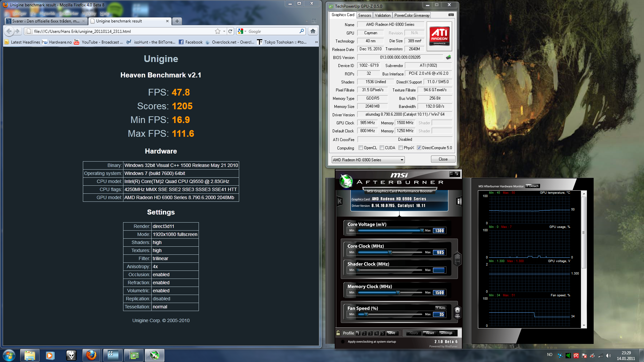Viewport: 644px width, 362px height.
Task: Open a new Firefox tab
Action: tap(177, 21)
